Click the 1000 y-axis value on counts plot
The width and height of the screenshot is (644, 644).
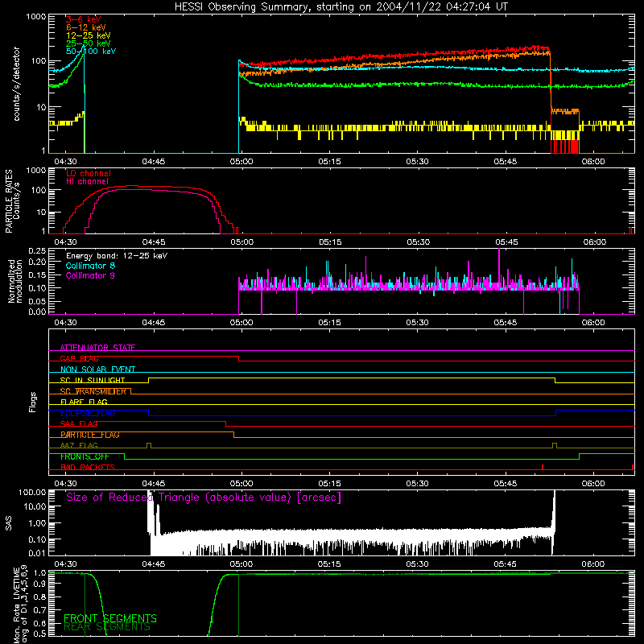[35, 17]
